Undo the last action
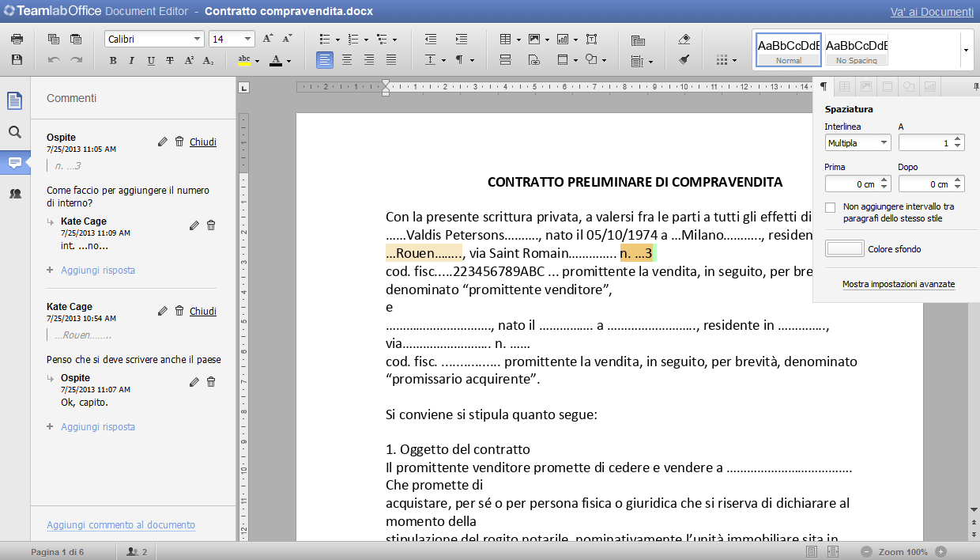Screen dimensions: 980x560 54,59
